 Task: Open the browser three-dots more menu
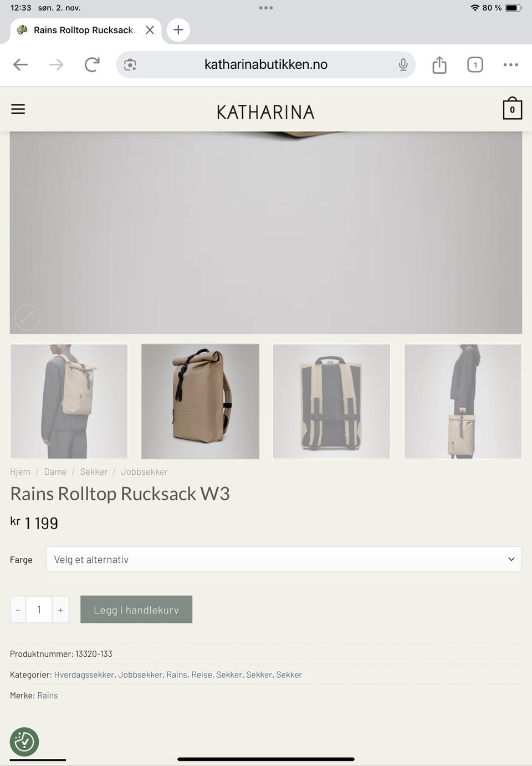511,65
